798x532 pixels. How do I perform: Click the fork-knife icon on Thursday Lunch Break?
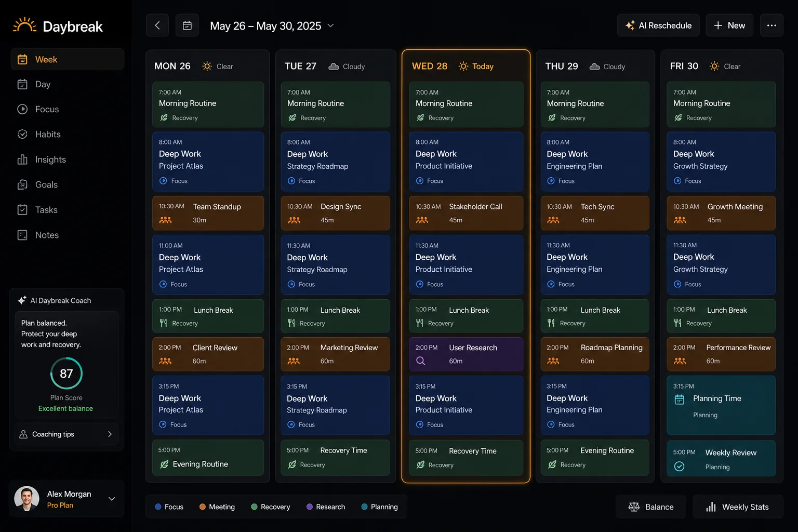point(551,323)
